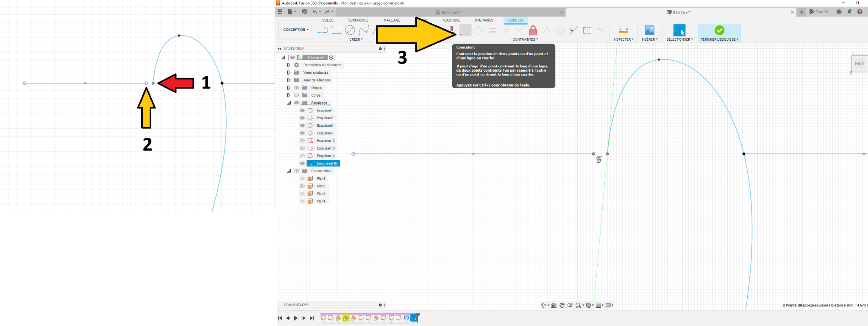Apply the Tangent constraint tool
This screenshot has height=326, width=868.
pos(479,31)
